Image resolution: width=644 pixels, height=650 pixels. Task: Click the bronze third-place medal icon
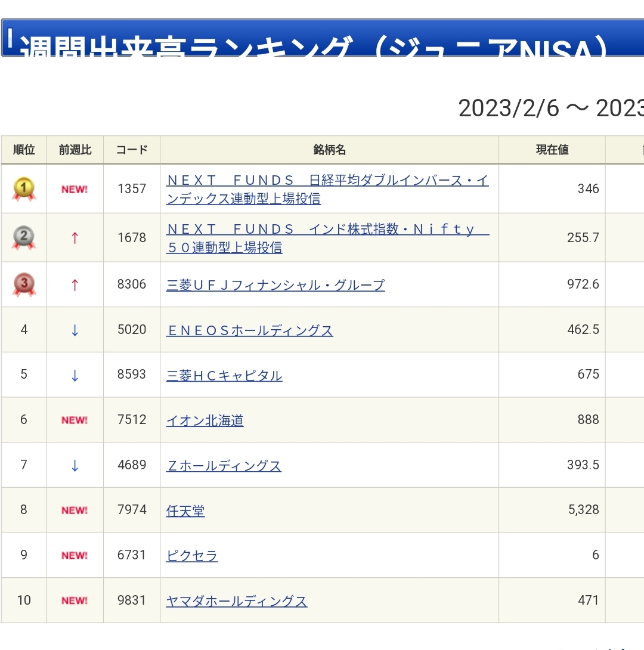pos(24,284)
